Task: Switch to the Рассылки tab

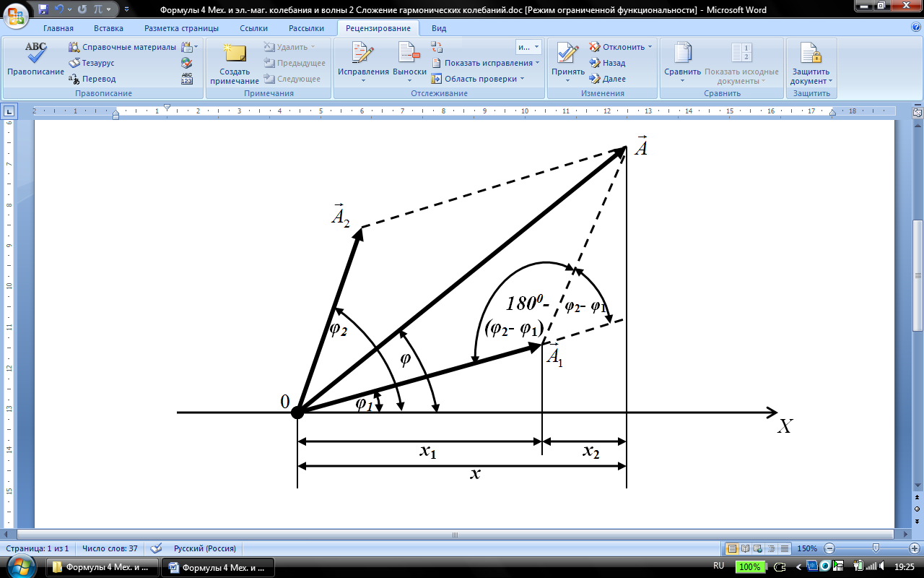Action: coord(306,28)
